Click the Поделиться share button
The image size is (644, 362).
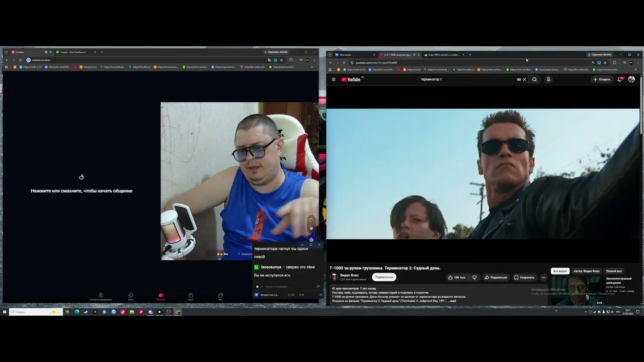click(496, 278)
